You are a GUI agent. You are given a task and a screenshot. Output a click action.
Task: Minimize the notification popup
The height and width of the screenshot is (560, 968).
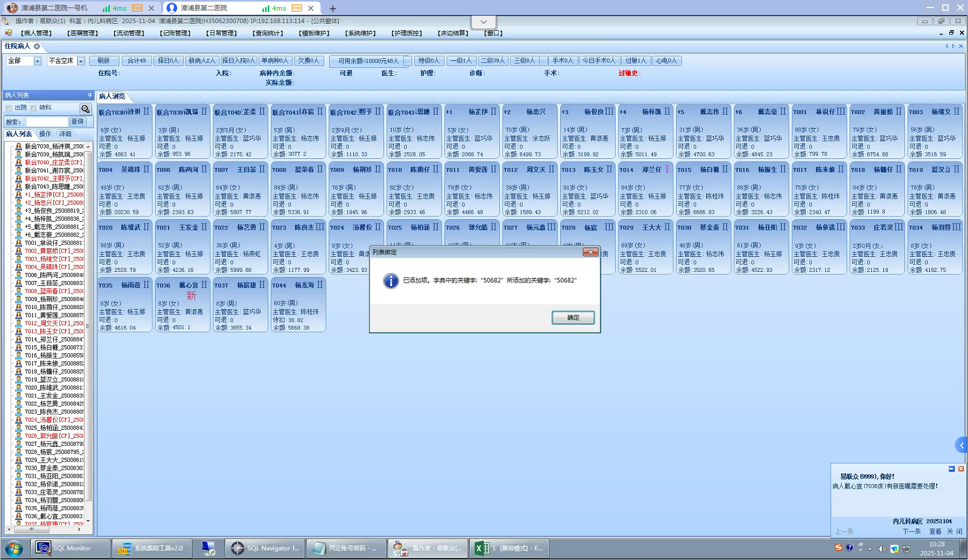(952, 469)
